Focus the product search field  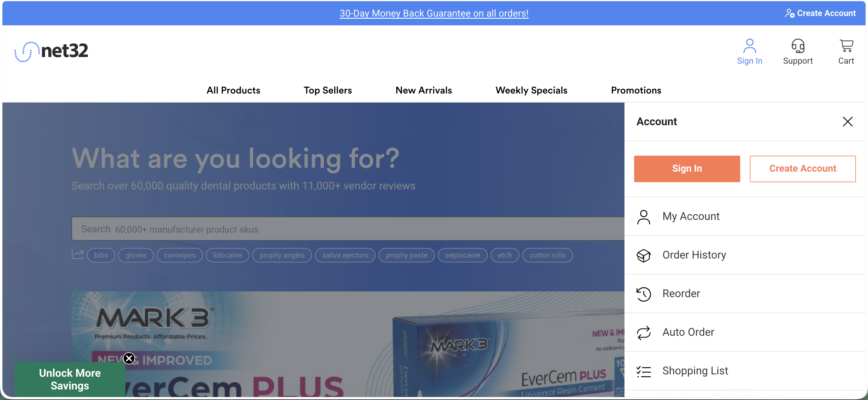[x=348, y=229]
